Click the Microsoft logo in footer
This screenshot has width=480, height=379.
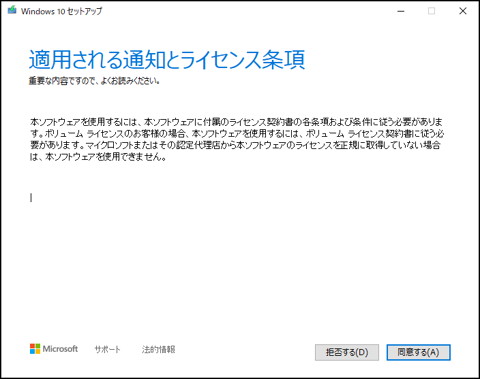pos(54,349)
